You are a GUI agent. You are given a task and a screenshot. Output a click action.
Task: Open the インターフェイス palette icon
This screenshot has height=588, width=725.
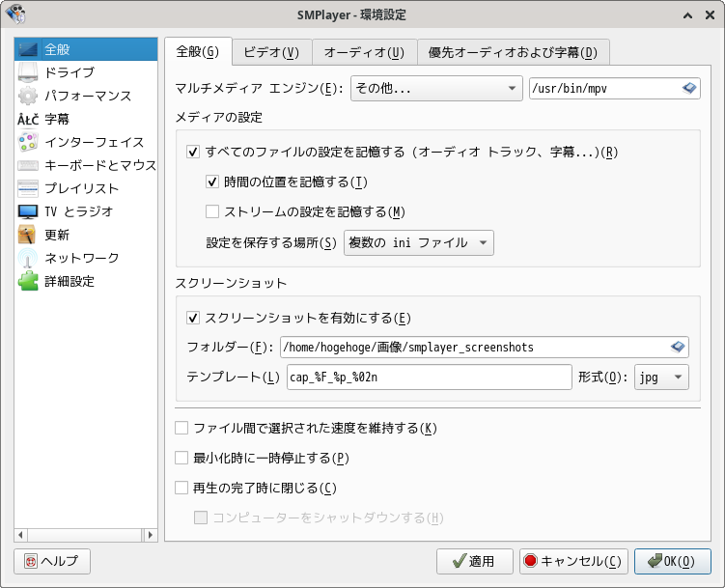pyautogui.click(x=29, y=142)
